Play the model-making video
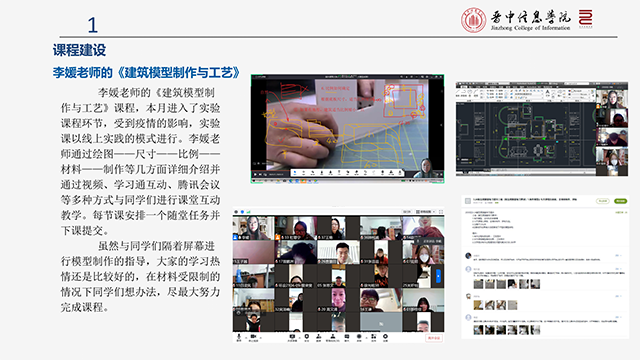The image size is (640, 360). (x=256, y=174)
